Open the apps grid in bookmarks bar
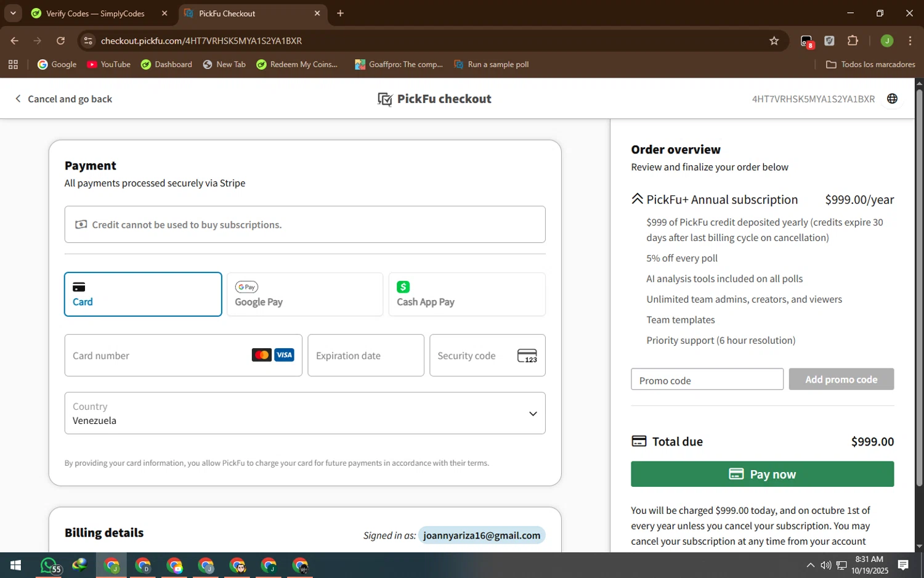This screenshot has width=924, height=578. coord(14,65)
